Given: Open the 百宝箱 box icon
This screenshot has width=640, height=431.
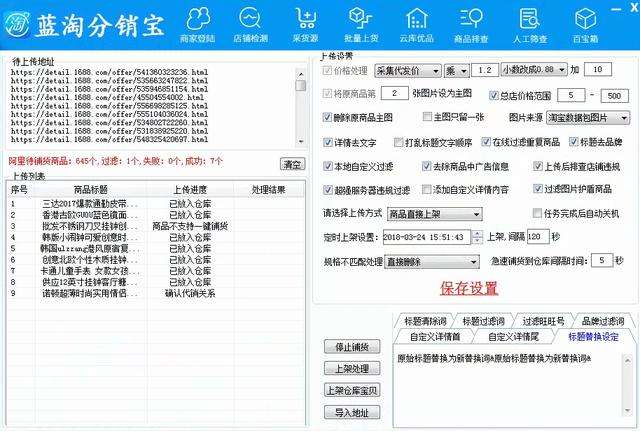Looking at the screenshot, I should (x=585, y=25).
